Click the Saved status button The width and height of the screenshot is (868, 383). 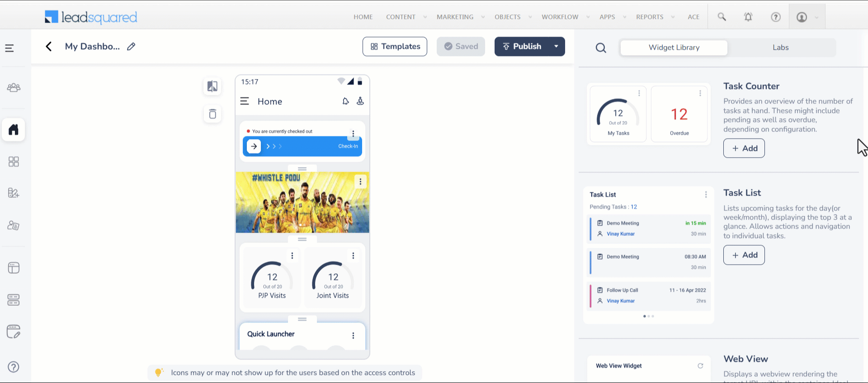(x=461, y=47)
